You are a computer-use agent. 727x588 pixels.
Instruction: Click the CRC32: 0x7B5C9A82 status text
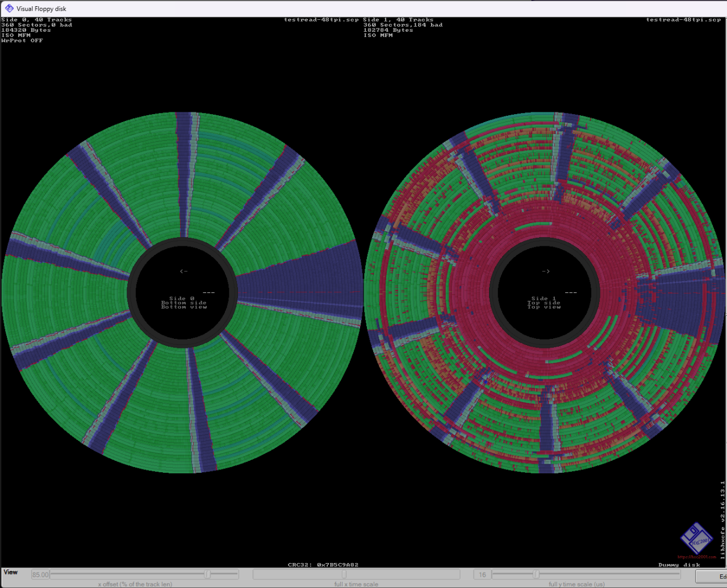pos(323,565)
